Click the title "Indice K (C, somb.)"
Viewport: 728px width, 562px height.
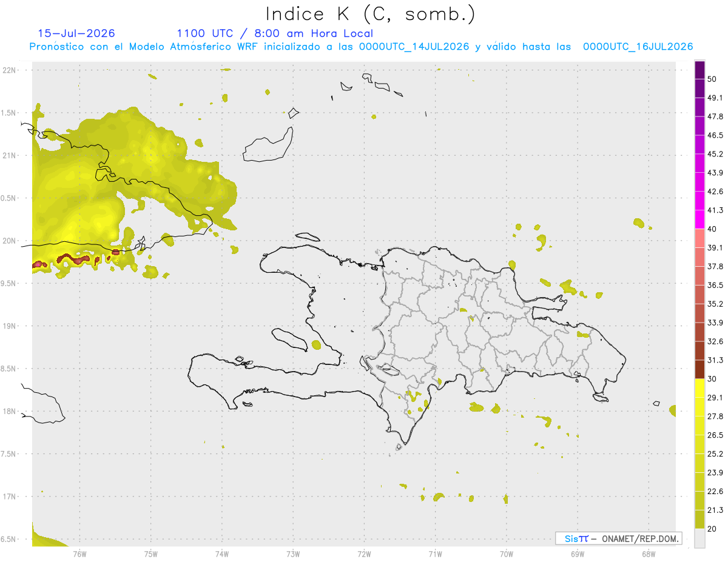(x=371, y=14)
